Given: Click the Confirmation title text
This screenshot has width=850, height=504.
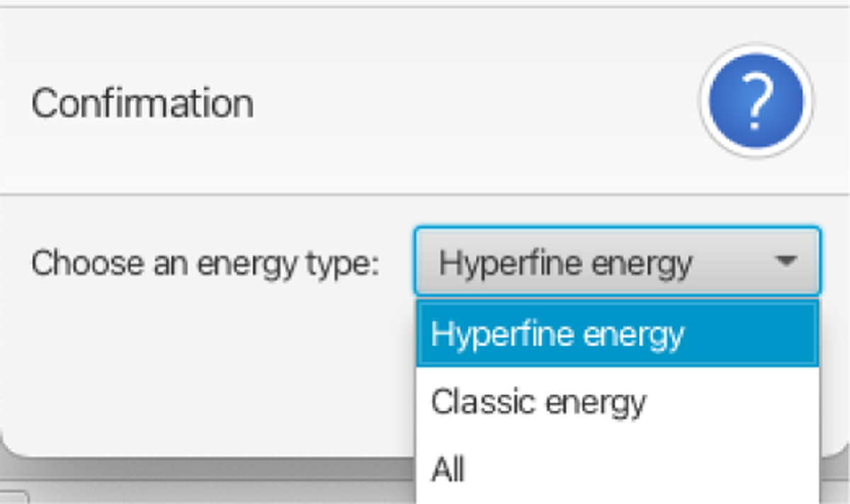Looking at the screenshot, I should pos(142,103).
